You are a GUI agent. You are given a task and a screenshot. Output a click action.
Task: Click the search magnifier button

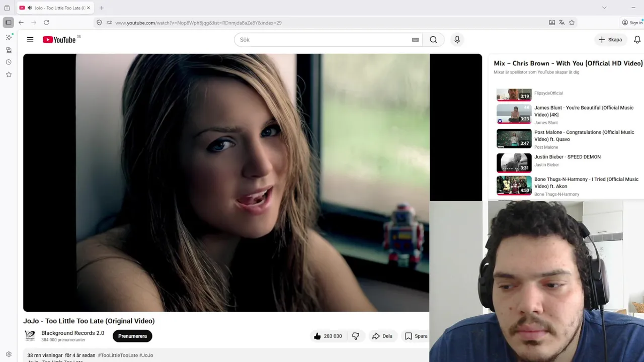tap(433, 40)
